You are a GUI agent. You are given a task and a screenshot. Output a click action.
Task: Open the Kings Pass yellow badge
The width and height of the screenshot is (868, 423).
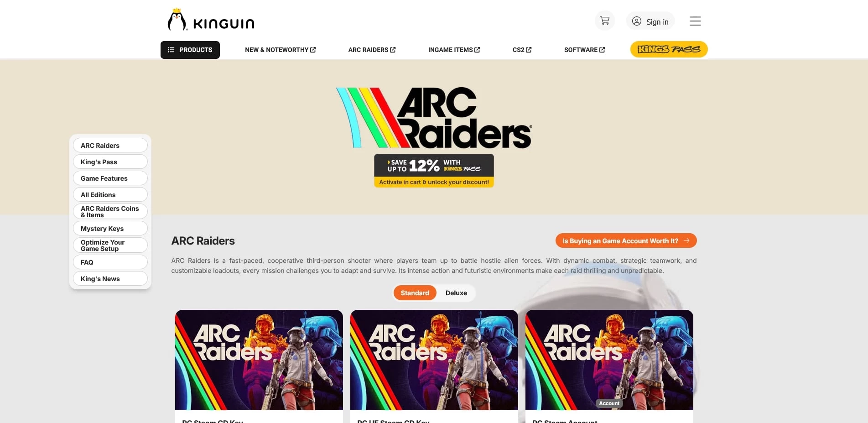coord(669,49)
